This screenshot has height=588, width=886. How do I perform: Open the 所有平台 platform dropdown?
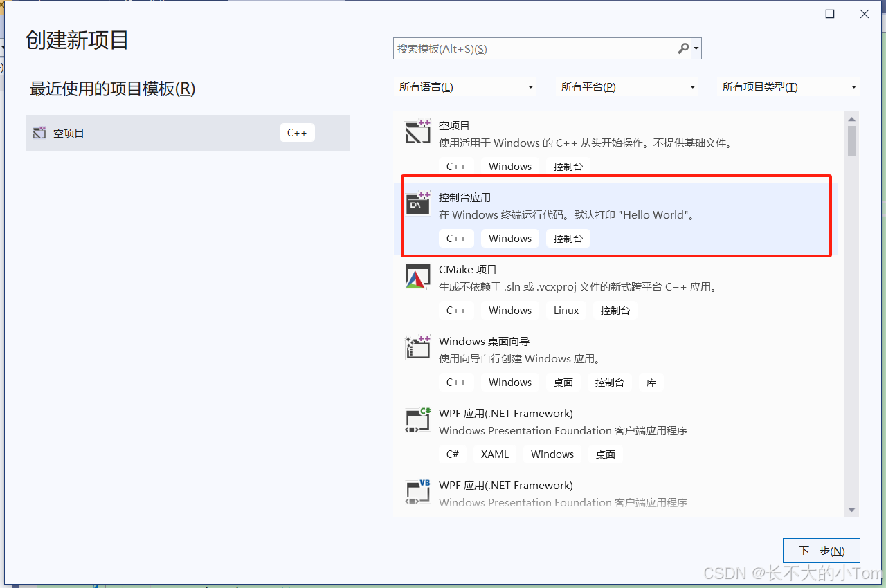[x=626, y=86]
